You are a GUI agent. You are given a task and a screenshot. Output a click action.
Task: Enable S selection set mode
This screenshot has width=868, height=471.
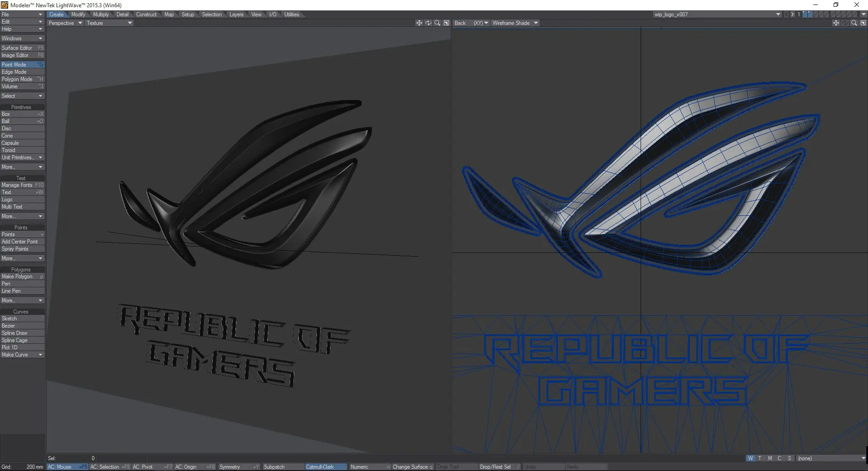click(x=789, y=458)
